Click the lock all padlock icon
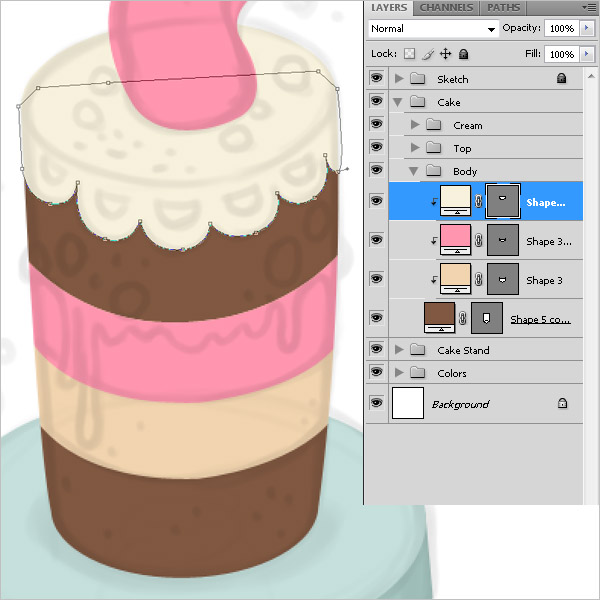The image size is (600, 600). pos(463,54)
